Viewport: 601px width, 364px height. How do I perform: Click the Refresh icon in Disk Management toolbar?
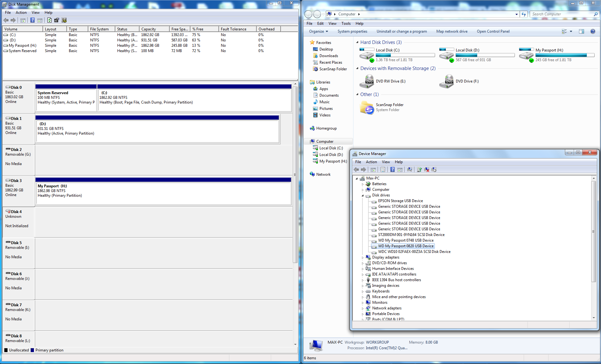[x=49, y=20]
